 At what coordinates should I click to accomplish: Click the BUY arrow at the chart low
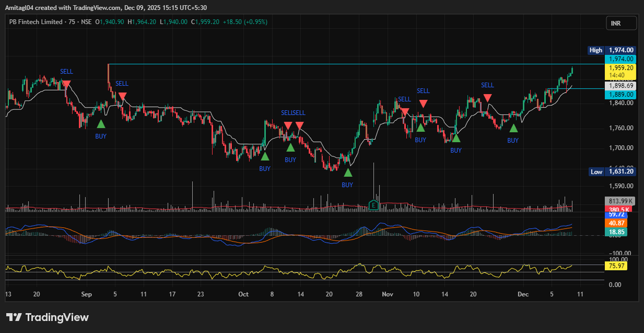(x=348, y=172)
